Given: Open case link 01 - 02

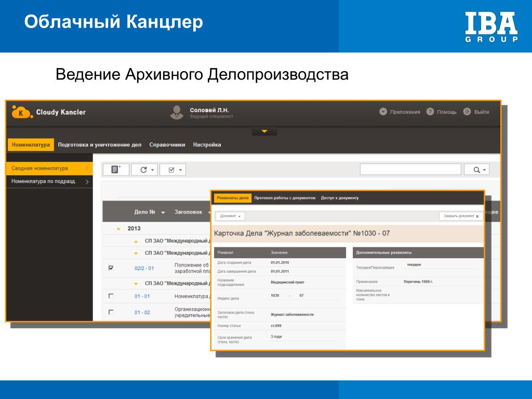Looking at the screenshot, I should click(x=142, y=312).
